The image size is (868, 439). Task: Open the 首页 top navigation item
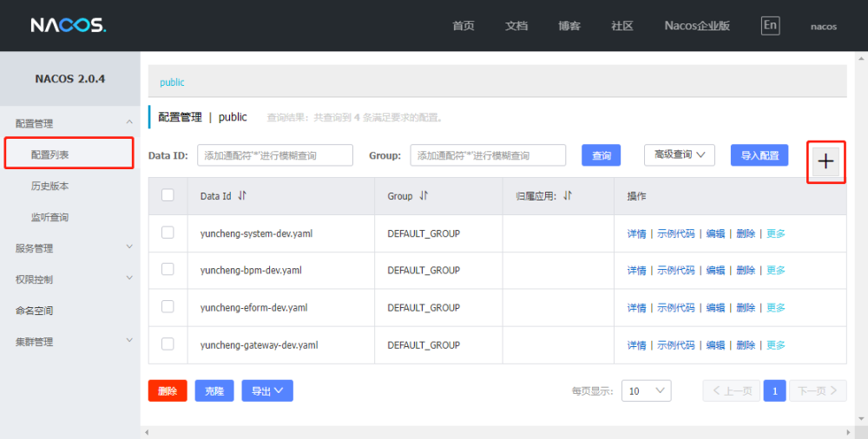tap(464, 26)
